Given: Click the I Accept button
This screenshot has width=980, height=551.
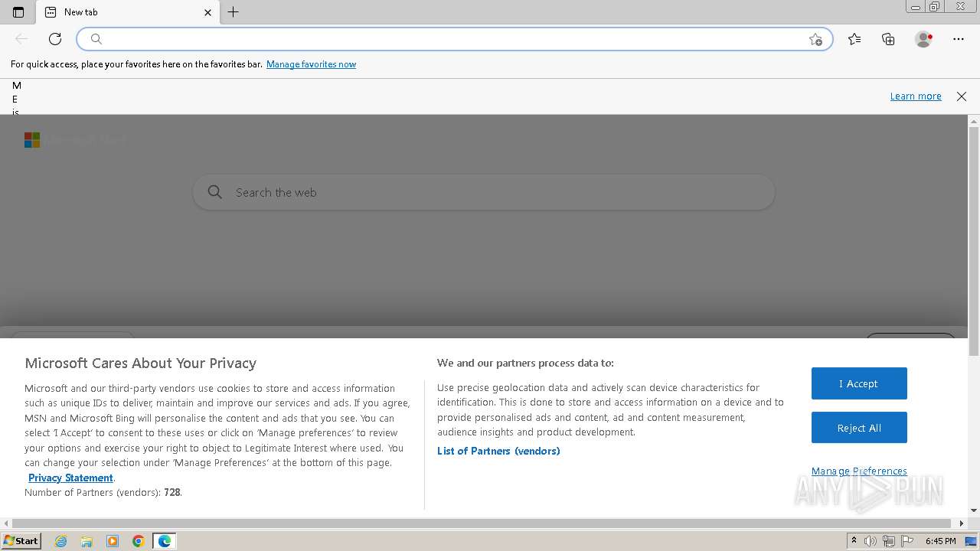Looking at the screenshot, I should (859, 383).
